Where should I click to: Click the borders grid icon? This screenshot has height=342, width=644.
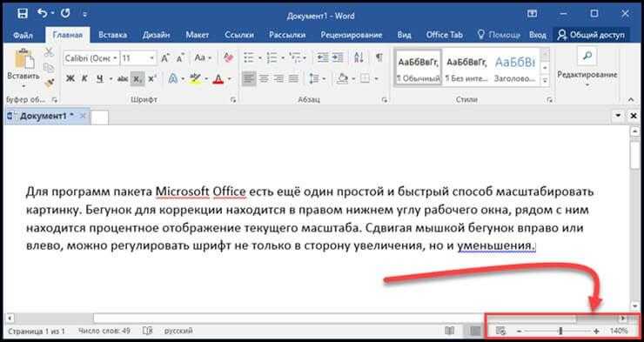pos(365,78)
